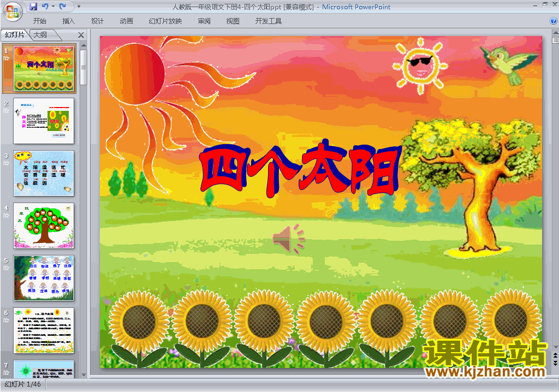
Task: Close the slides thumbnail pane
Action: click(x=81, y=35)
